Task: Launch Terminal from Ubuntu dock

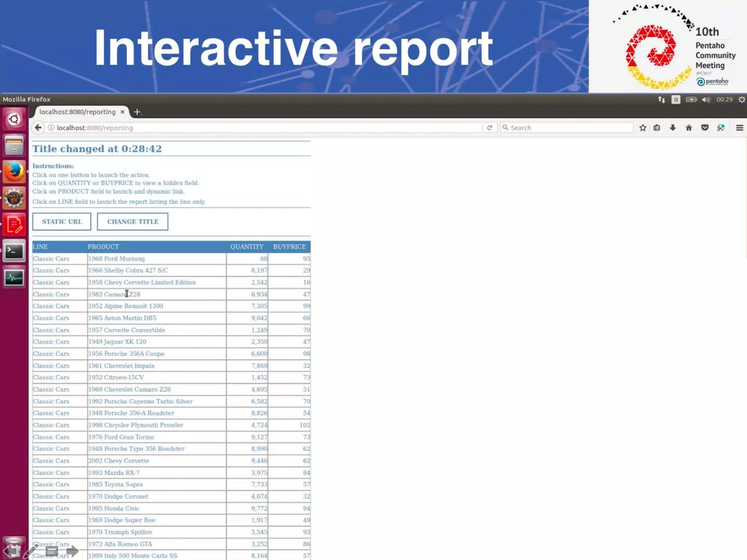Action: pyautogui.click(x=14, y=251)
